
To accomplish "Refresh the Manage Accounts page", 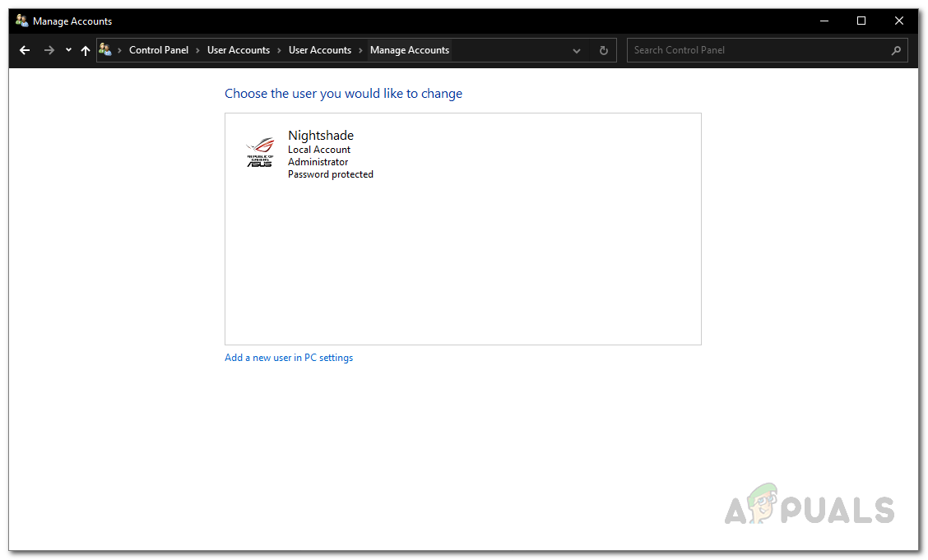I will tap(604, 50).
